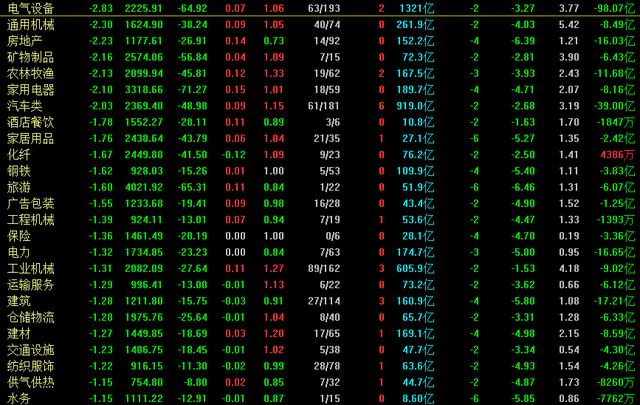The image size is (640, 405).
Task: Open the 运输服务 sector entry
Action: 31,285
